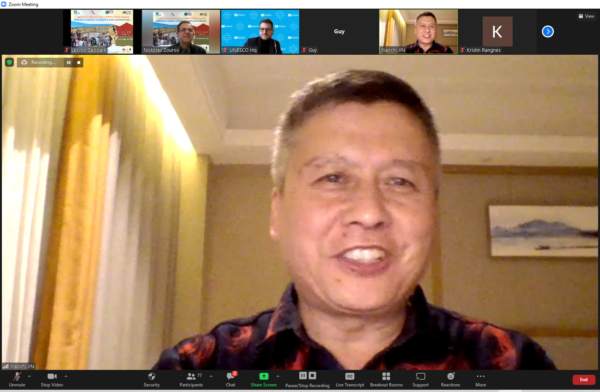Viewport: 600px width, 392px height.
Task: Open the Reactions menu
Action: [450, 379]
